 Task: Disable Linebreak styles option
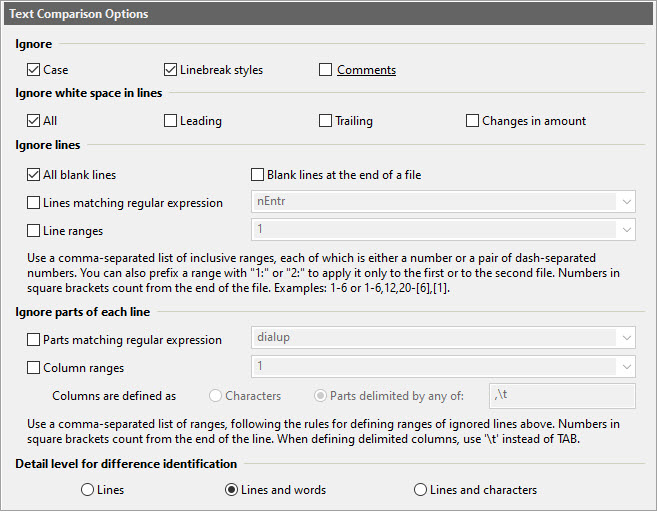click(x=171, y=70)
